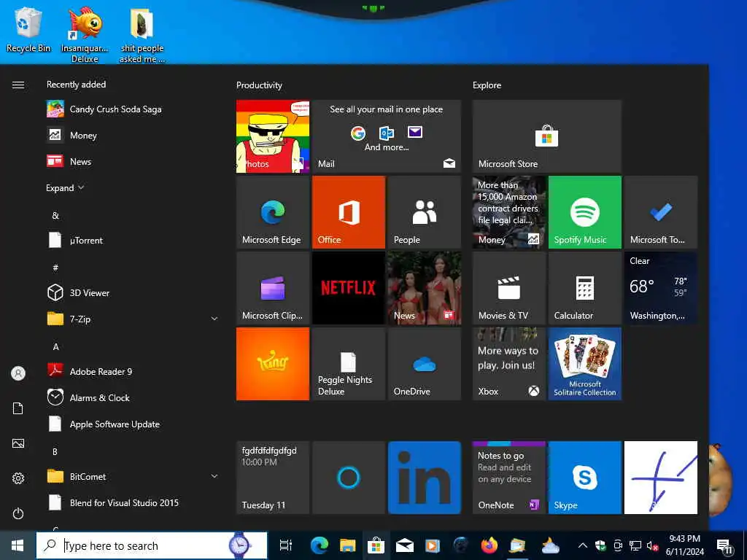Open the Skype tile
The image size is (747, 560).
pos(584,477)
